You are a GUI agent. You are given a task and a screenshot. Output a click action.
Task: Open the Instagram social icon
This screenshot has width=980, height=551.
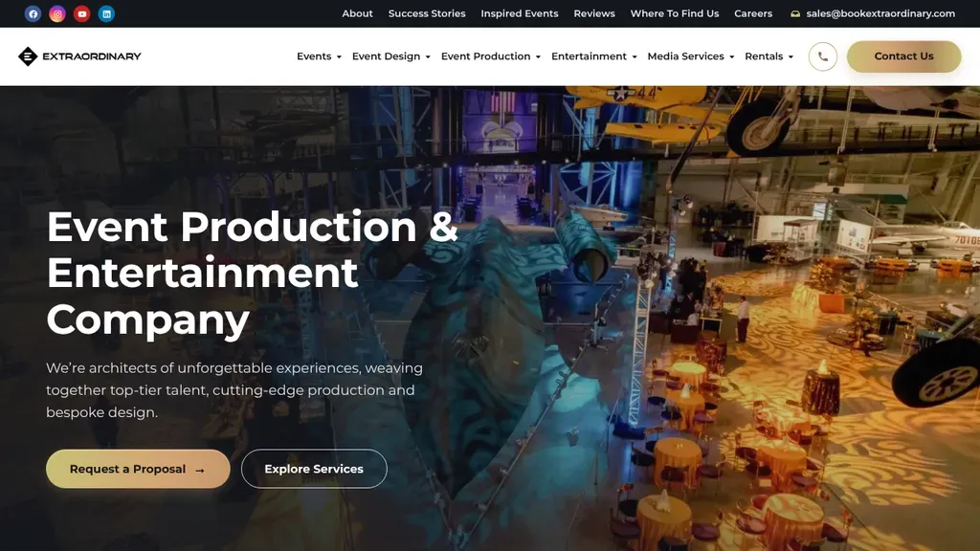point(57,13)
